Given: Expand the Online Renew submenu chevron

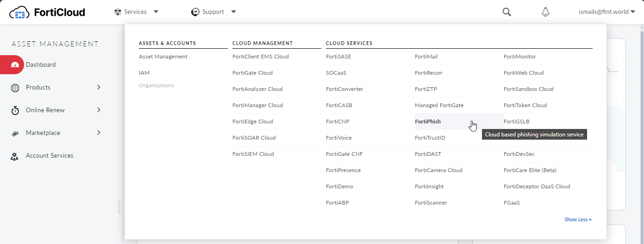Looking at the screenshot, I should [99, 110].
